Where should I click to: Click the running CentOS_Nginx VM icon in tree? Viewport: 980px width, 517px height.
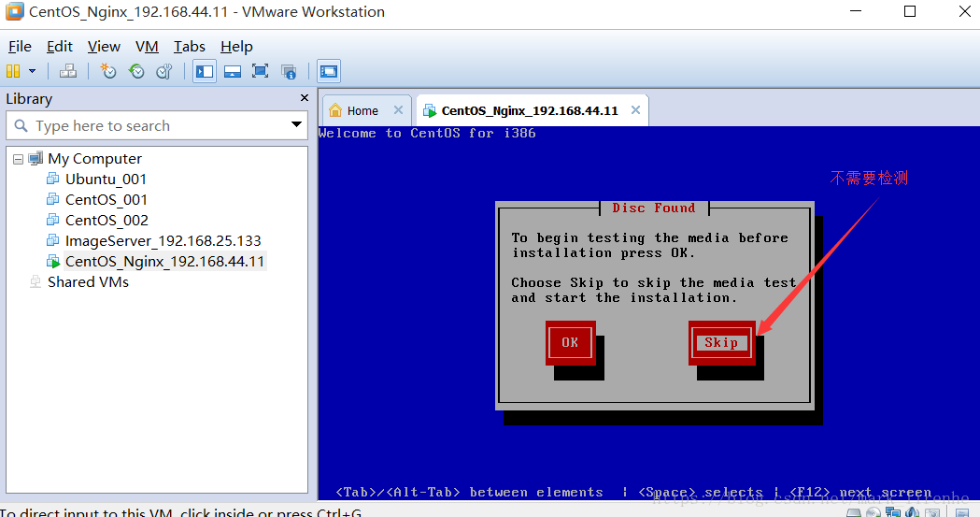coord(53,262)
